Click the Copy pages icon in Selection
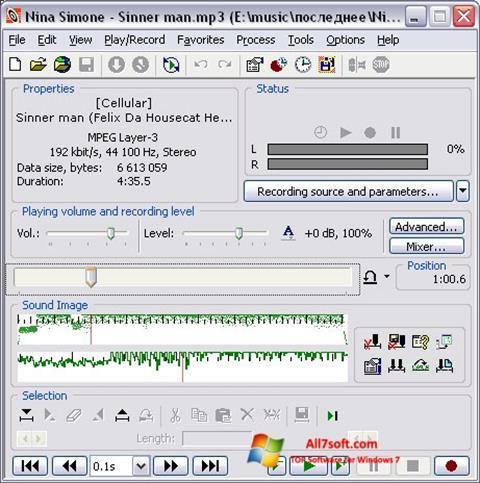This screenshot has height=483, width=480. [199, 415]
